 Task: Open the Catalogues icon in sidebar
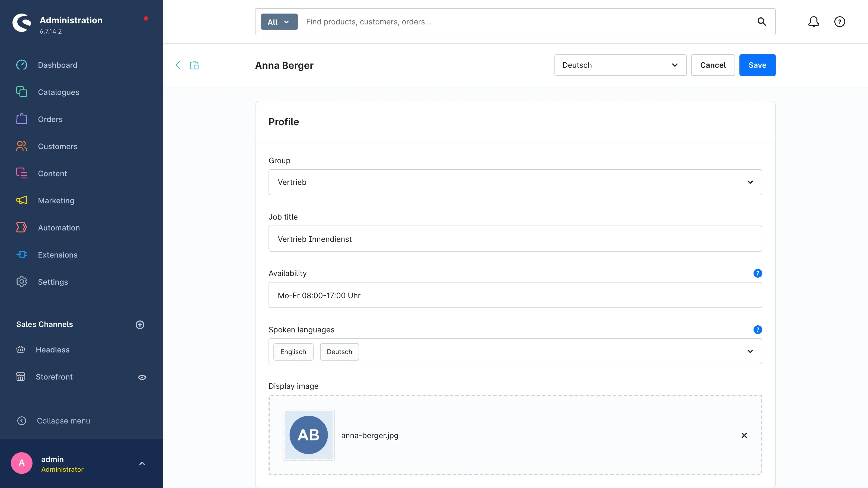point(22,92)
